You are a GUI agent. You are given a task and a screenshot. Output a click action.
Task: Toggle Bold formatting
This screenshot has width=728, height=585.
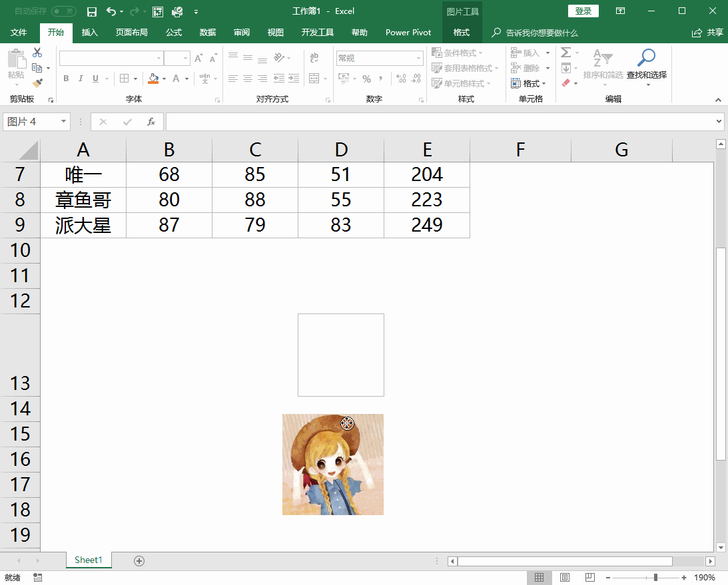pyautogui.click(x=66, y=79)
